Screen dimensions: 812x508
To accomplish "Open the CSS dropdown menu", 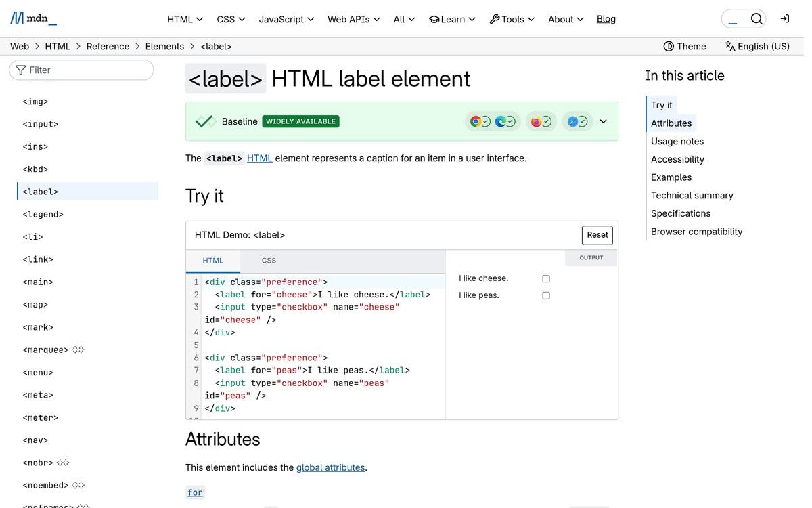I will (231, 19).
